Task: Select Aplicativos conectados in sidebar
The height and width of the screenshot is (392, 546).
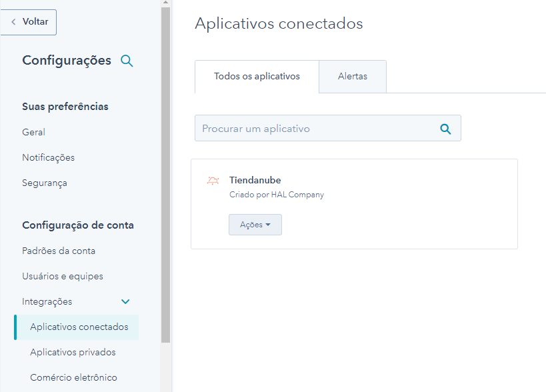Action: click(79, 327)
